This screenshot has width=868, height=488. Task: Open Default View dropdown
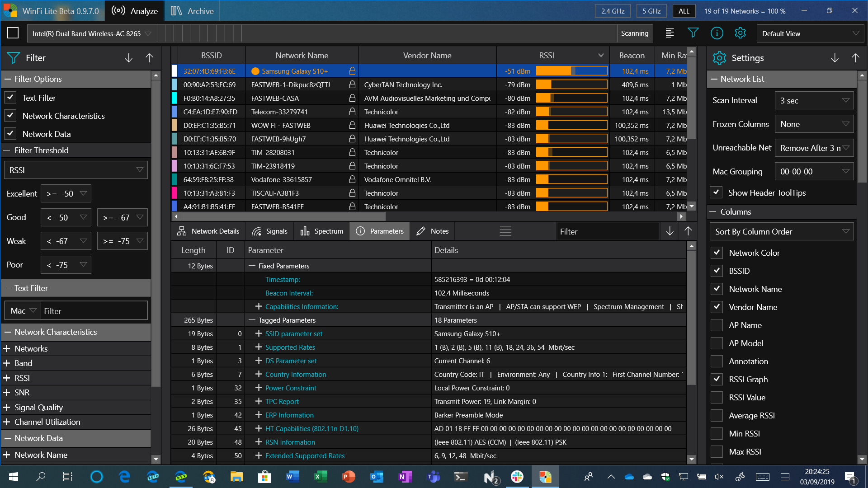[x=810, y=33]
